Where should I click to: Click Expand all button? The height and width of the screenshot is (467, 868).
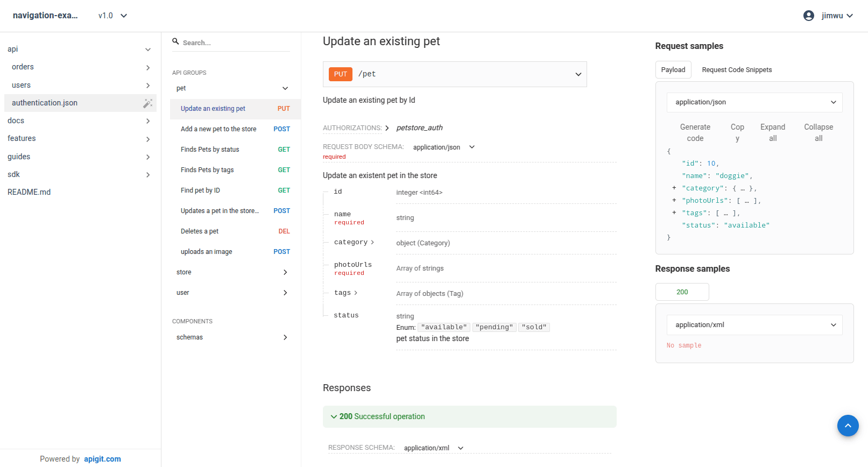click(773, 133)
